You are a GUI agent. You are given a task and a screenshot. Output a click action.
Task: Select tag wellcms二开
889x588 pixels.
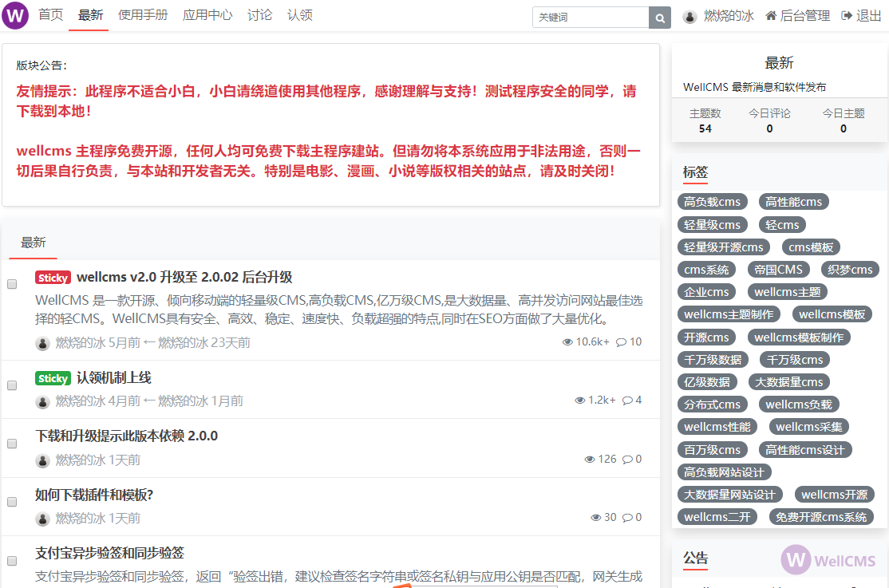point(717,517)
